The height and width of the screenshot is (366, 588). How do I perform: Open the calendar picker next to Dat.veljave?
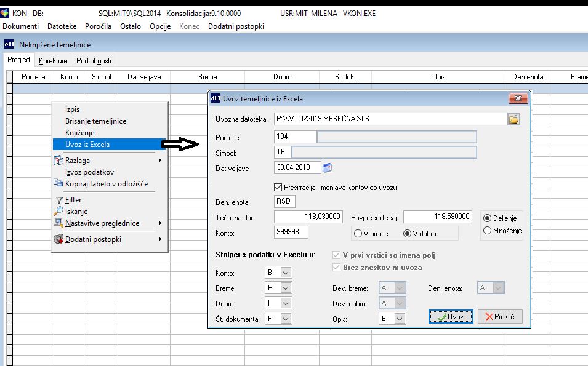(327, 167)
